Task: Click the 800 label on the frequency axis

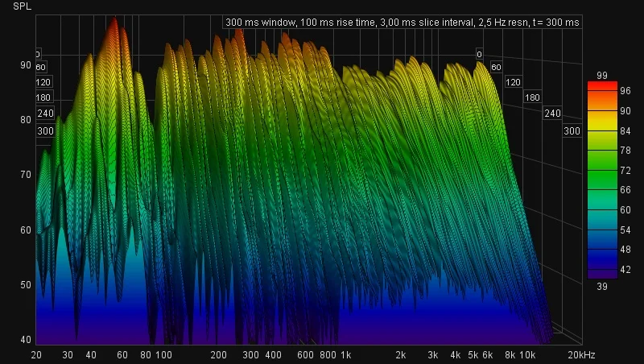Action: (x=328, y=355)
